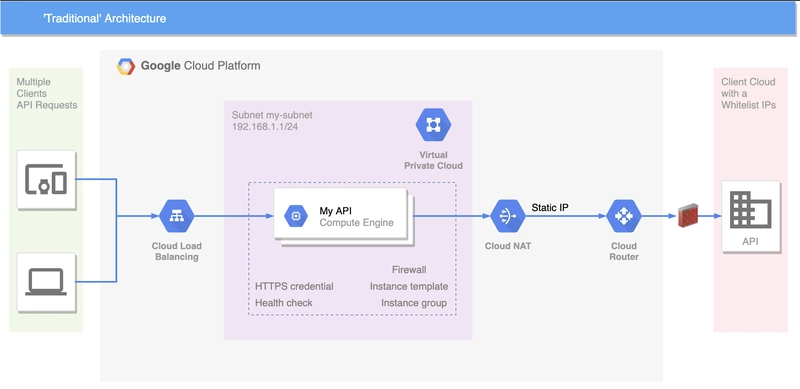Select the My API title text

(335, 210)
